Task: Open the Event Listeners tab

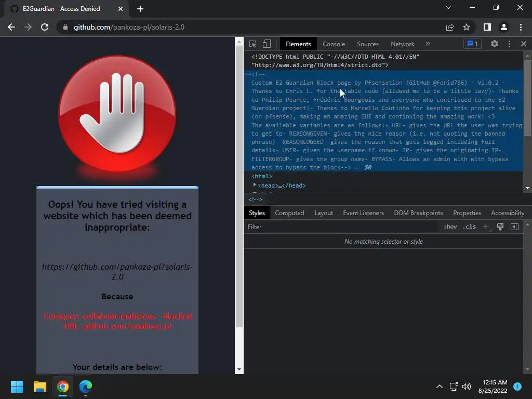Action: [363, 212]
